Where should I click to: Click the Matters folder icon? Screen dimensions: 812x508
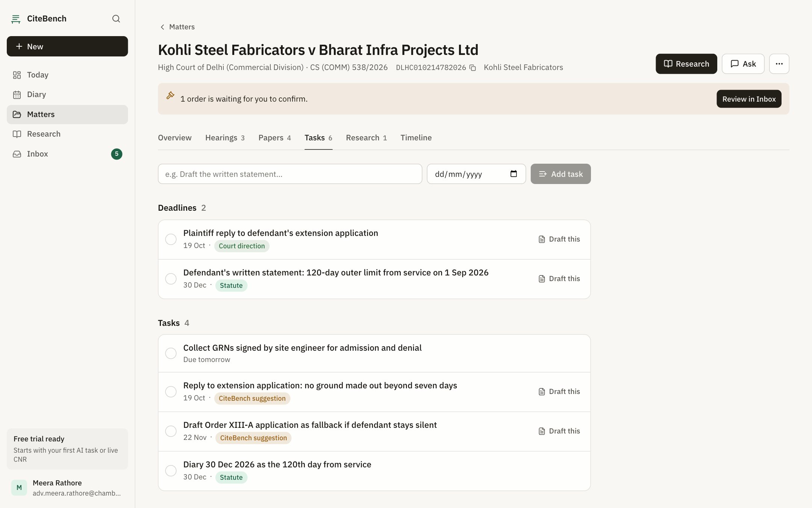click(17, 114)
